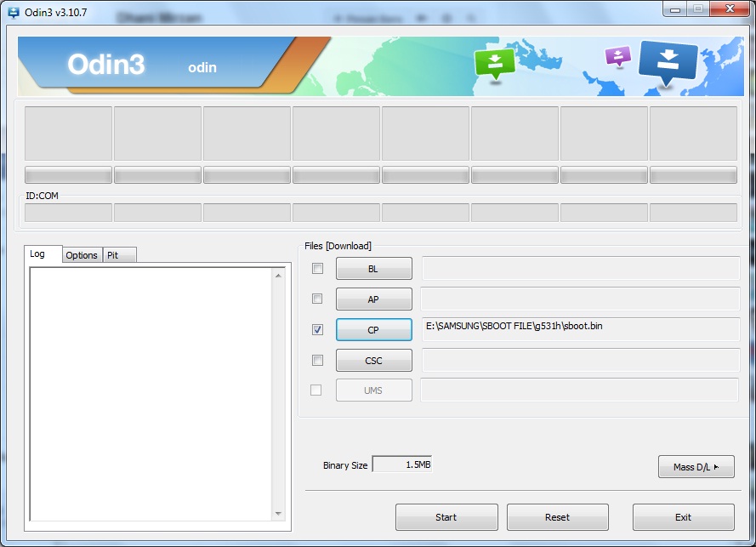Click the large blue download badge icon
This screenshot has width=756, height=547.
(x=668, y=61)
